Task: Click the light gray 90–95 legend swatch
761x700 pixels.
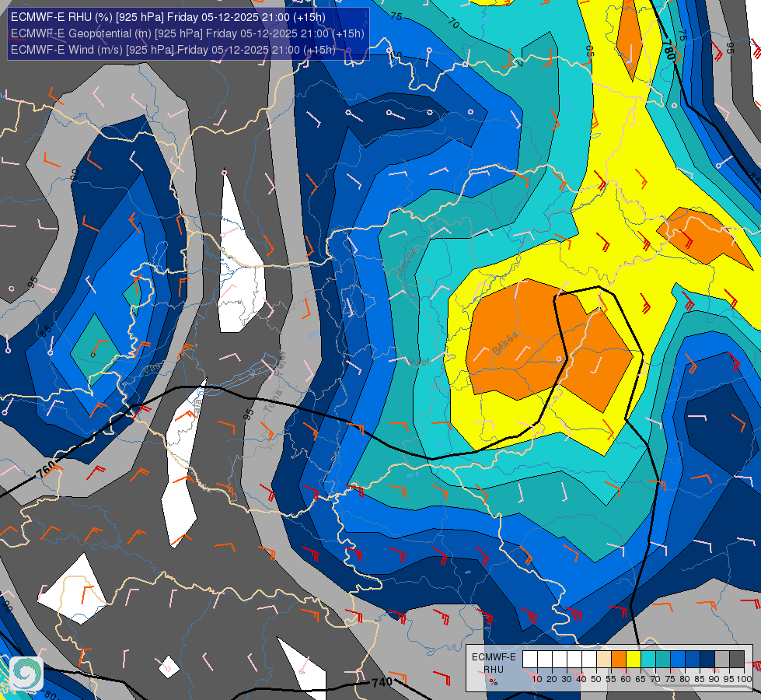Action: (x=722, y=660)
